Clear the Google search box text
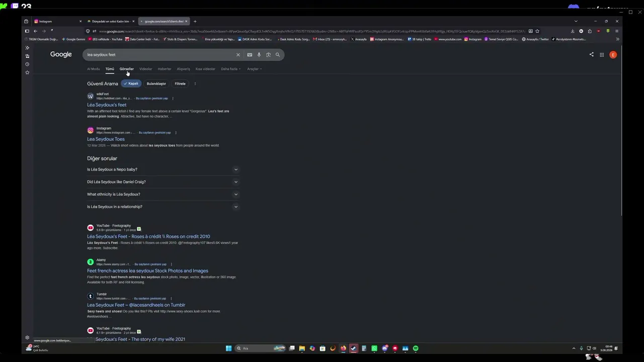Viewport: 644px width, 362px height. pos(238,55)
